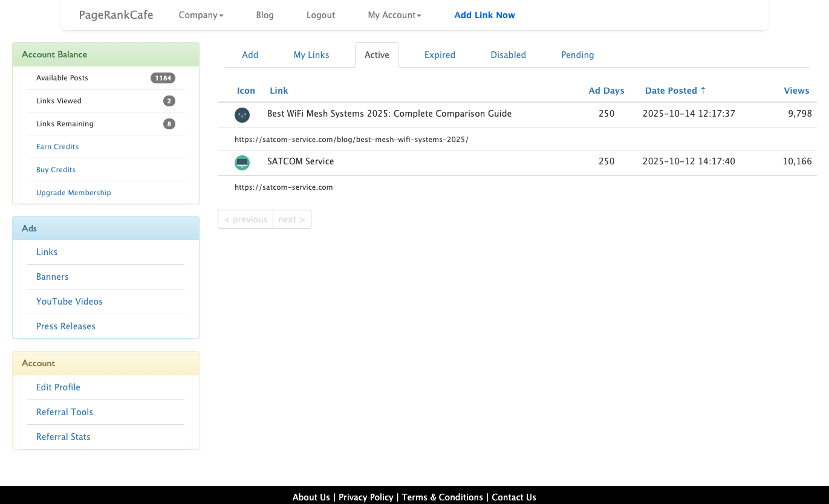Screen dimensions: 829x504
Task: Open the Earn Credits page
Action: [57, 146]
